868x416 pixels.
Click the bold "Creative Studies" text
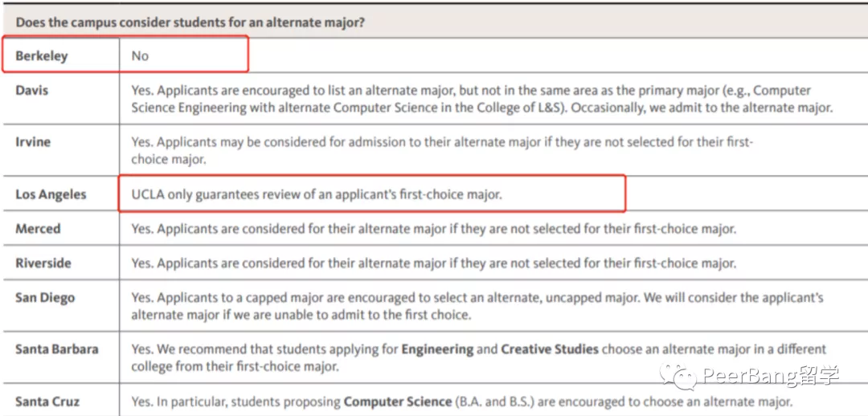pyautogui.click(x=550, y=349)
